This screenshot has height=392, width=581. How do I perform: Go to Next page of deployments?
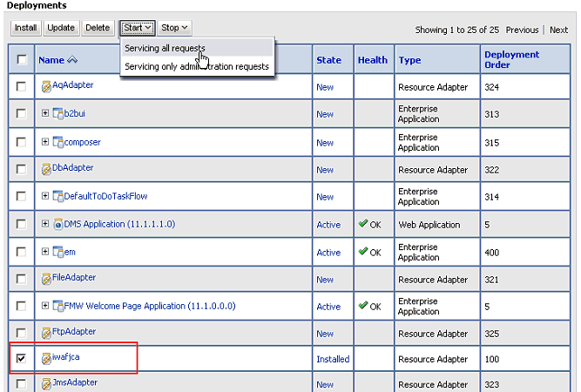click(x=558, y=30)
